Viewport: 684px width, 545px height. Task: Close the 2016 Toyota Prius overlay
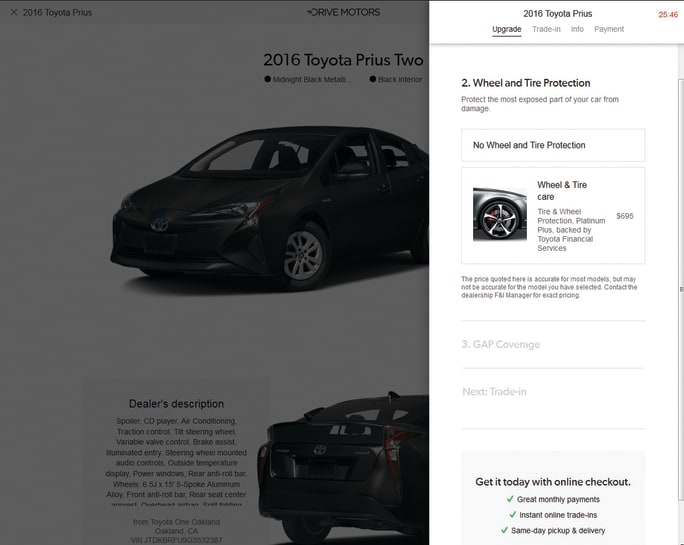13,13
